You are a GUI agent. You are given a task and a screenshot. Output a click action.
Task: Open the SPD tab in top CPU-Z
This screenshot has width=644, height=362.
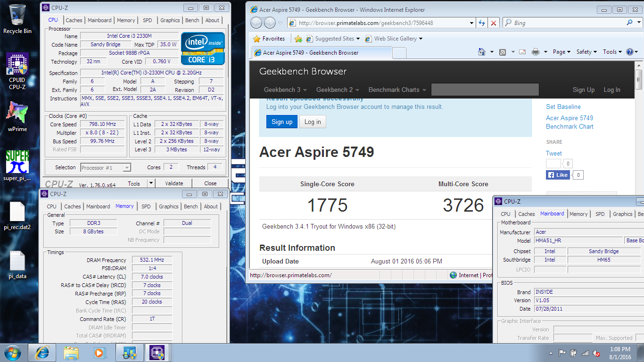148,20
